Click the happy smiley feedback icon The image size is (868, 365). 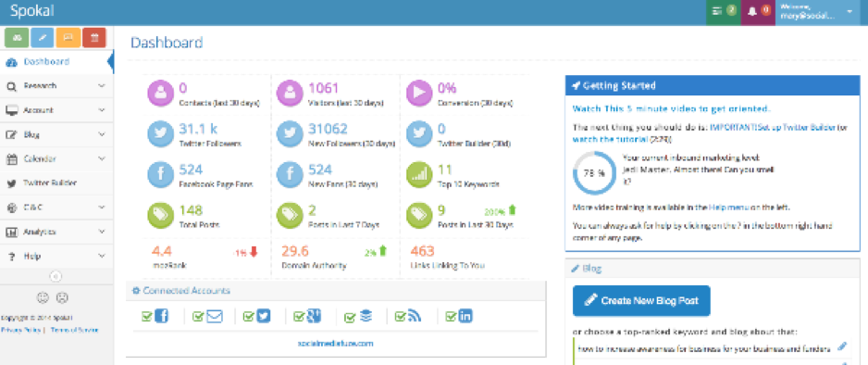(43, 297)
